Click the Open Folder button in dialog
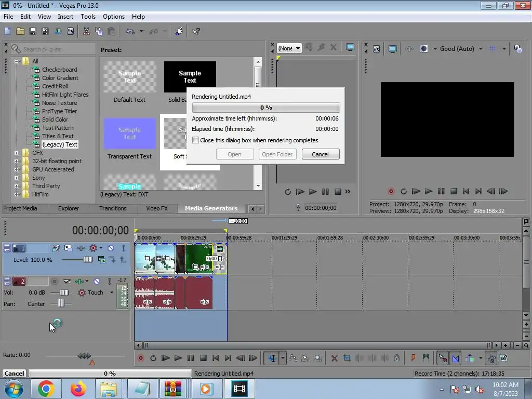This screenshot has width=532, height=399. pos(277,154)
